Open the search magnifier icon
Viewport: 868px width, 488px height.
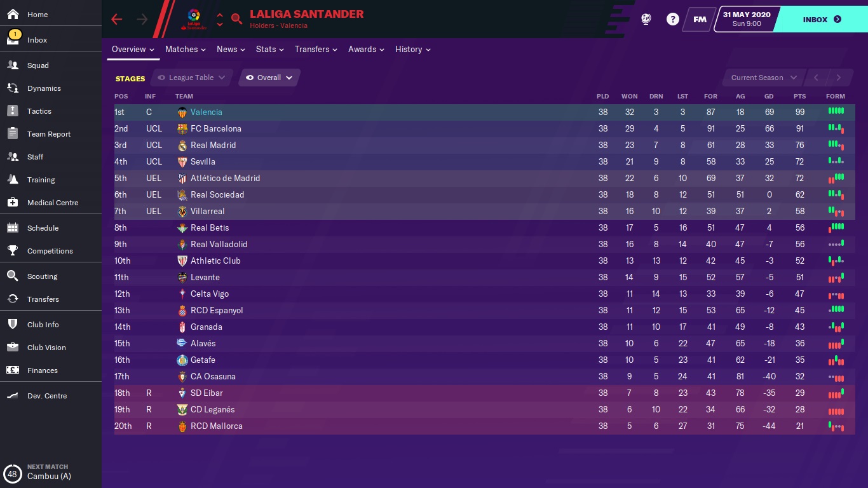[x=236, y=19]
